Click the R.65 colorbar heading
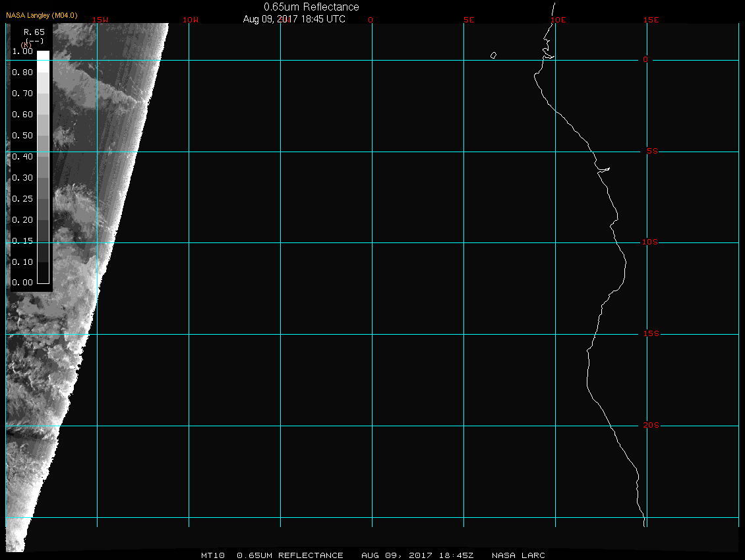This screenshot has height=560, width=745. pyautogui.click(x=34, y=32)
